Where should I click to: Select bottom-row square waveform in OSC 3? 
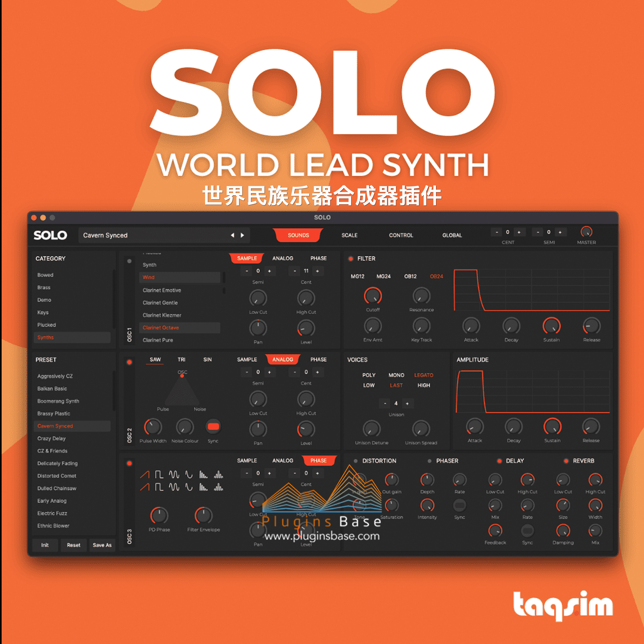159,487
